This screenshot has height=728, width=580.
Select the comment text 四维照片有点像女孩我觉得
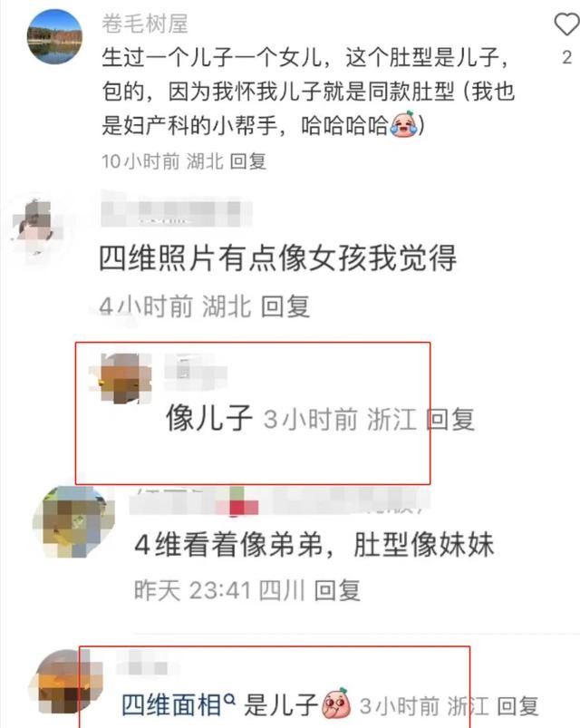pos(277,258)
